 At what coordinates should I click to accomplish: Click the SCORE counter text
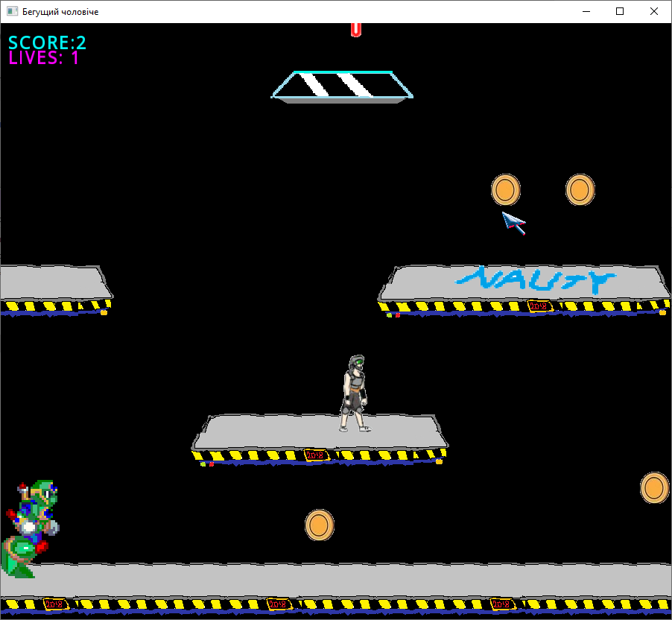(x=47, y=42)
